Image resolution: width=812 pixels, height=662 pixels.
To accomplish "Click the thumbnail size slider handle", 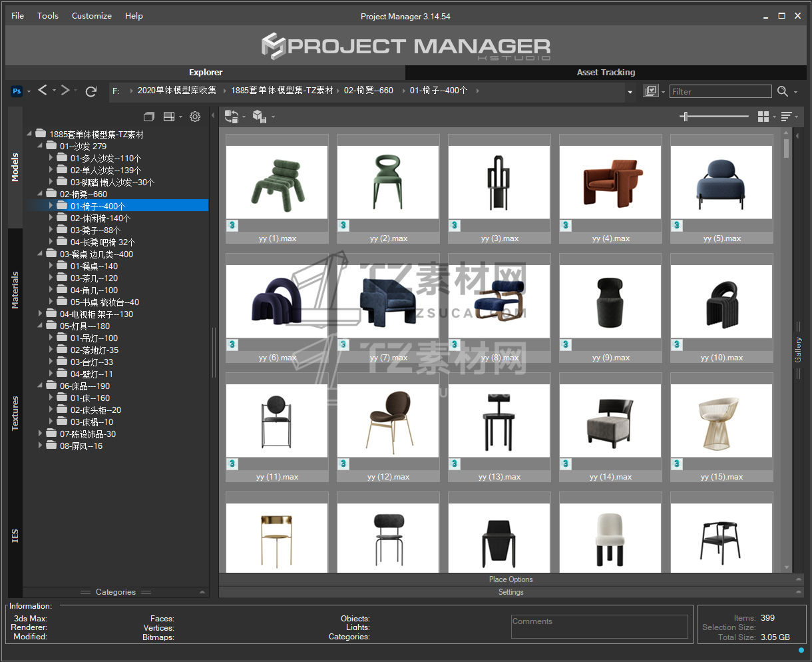I will point(686,117).
